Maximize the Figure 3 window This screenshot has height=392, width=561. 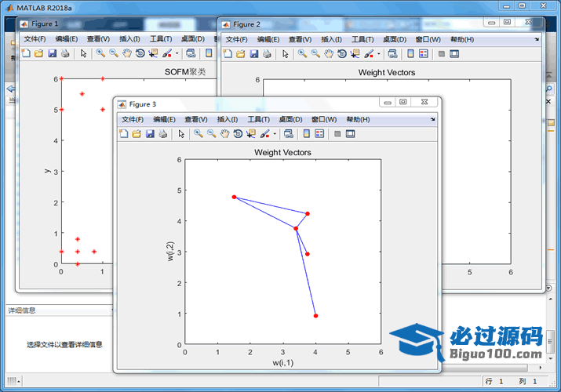[x=403, y=102]
